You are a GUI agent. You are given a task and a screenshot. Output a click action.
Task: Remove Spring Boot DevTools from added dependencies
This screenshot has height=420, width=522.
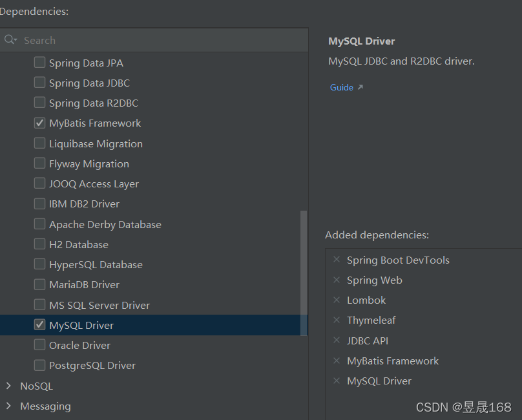click(337, 260)
